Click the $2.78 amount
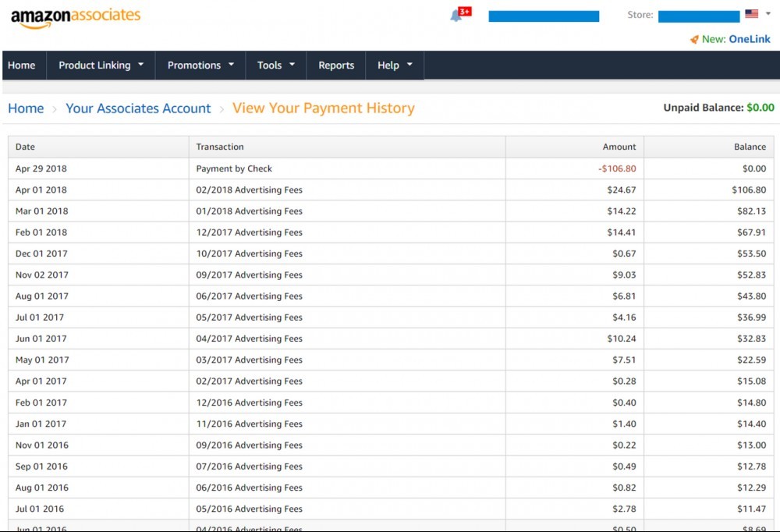 point(624,509)
